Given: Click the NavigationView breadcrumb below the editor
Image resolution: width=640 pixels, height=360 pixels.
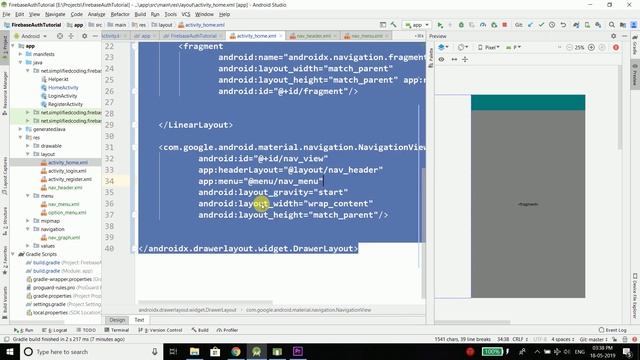Looking at the screenshot, I should (x=309, y=310).
